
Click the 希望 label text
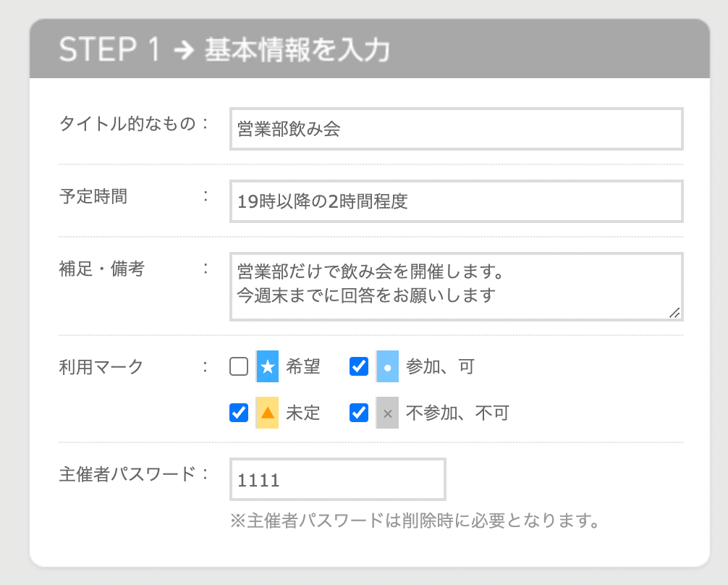(x=303, y=368)
